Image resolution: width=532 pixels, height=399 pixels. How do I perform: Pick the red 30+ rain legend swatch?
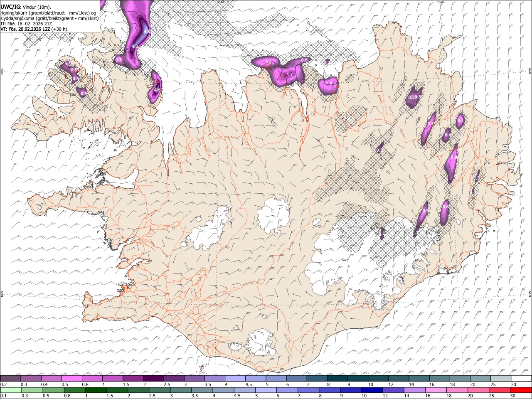pos(521,390)
